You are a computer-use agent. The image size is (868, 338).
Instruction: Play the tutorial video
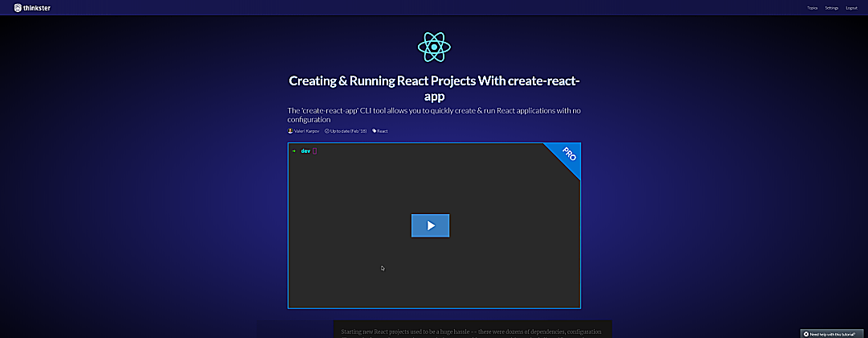pyautogui.click(x=430, y=225)
